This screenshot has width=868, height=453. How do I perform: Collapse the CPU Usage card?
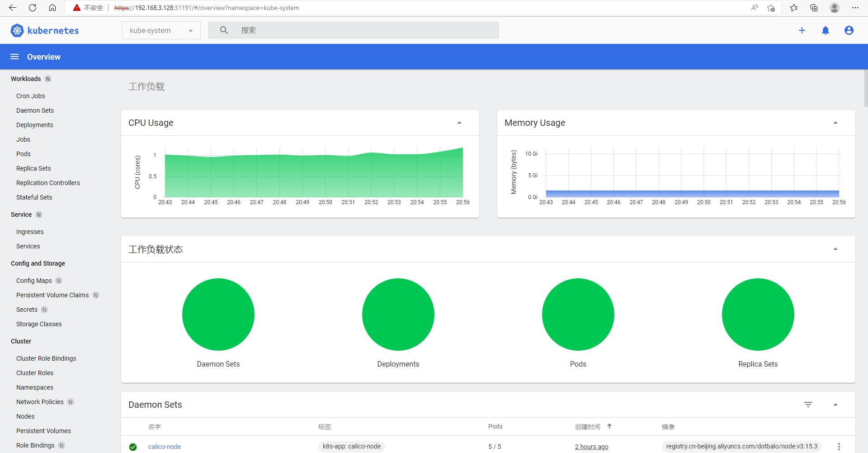click(459, 123)
